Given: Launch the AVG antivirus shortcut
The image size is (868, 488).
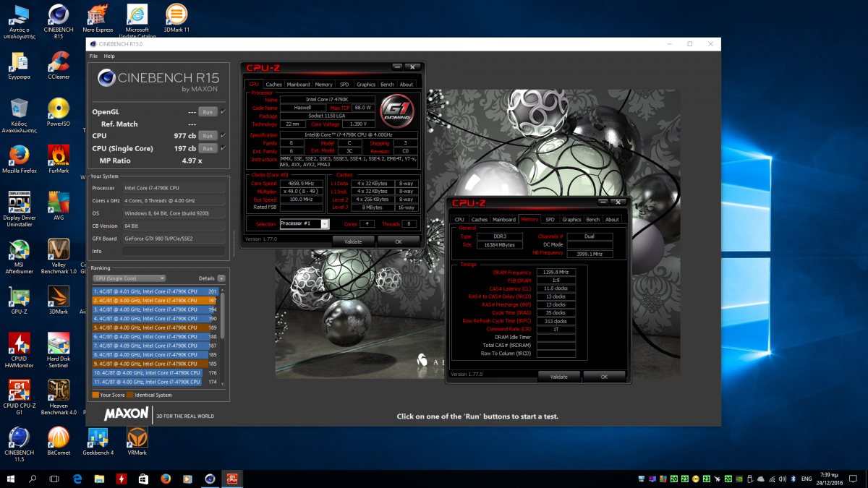Looking at the screenshot, I should pos(58,206).
